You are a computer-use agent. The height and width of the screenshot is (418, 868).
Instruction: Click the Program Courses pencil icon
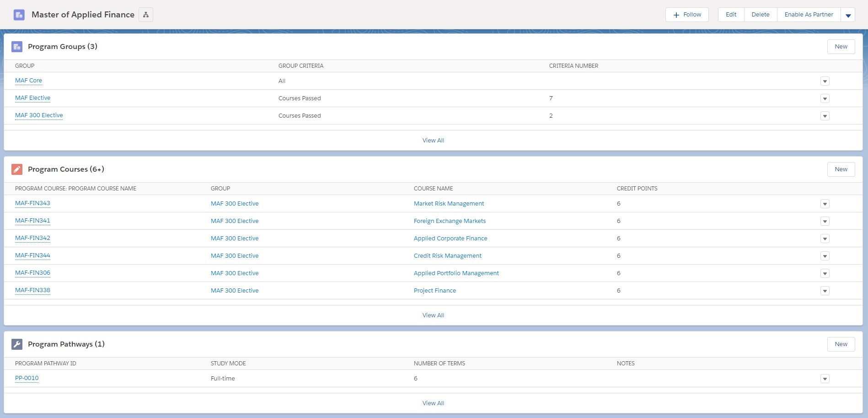pyautogui.click(x=17, y=169)
